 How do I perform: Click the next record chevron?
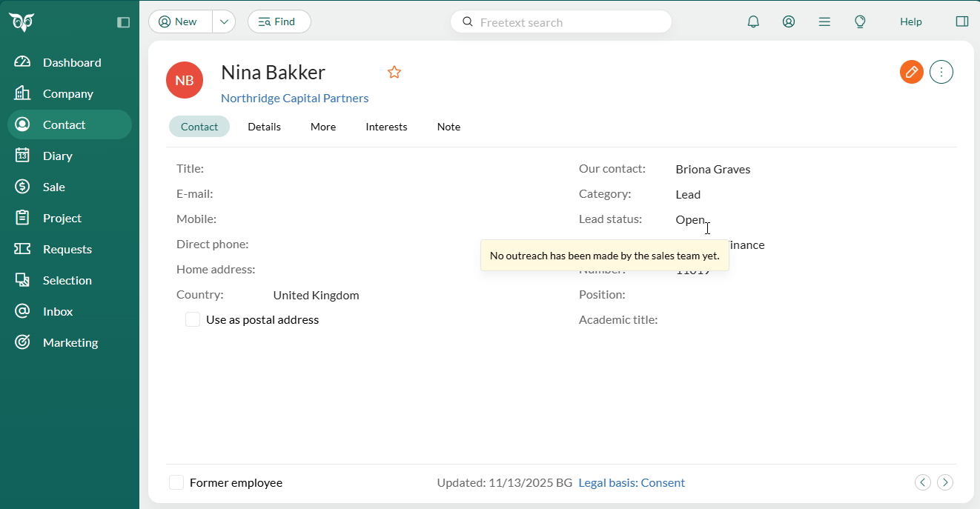pos(945,482)
